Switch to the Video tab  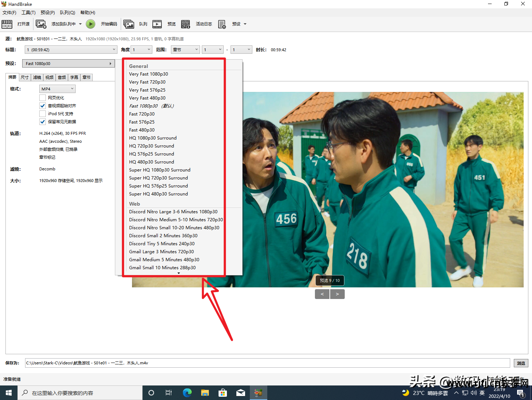click(x=49, y=77)
